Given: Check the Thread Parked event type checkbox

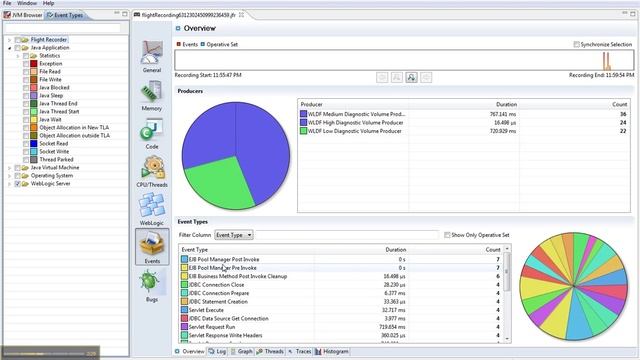Looking at the screenshot, I should pyautogui.click(x=26, y=160).
